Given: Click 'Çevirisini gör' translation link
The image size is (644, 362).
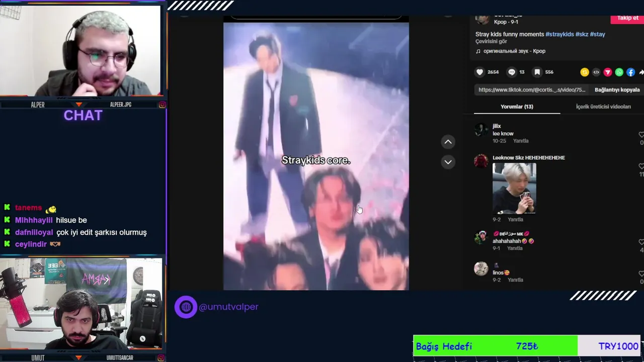Looking at the screenshot, I should click(492, 42).
